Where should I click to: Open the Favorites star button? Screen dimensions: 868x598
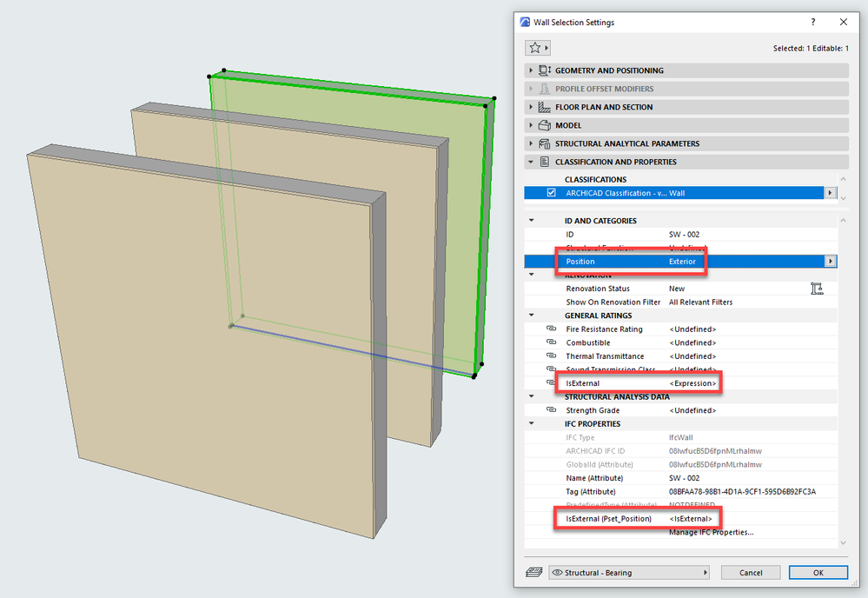coord(537,48)
